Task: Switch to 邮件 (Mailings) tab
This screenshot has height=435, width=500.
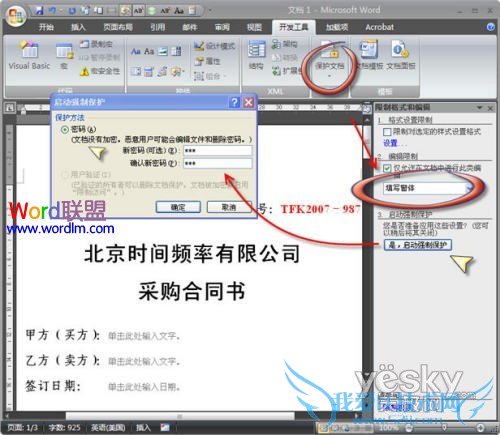Action: pos(189,27)
